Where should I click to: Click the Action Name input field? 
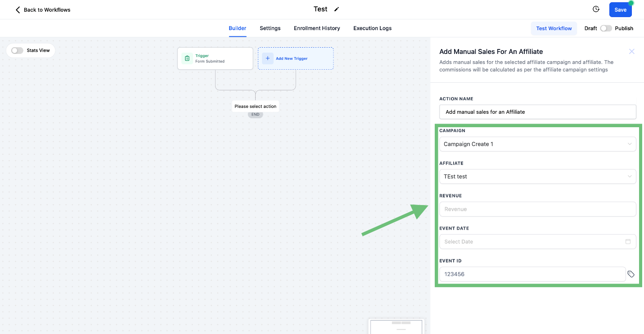(x=538, y=112)
